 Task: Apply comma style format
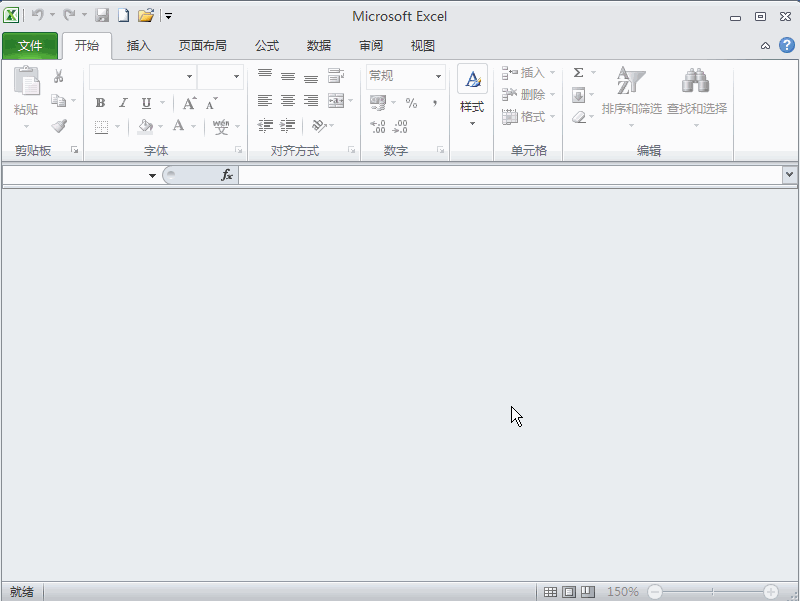pyautogui.click(x=435, y=103)
